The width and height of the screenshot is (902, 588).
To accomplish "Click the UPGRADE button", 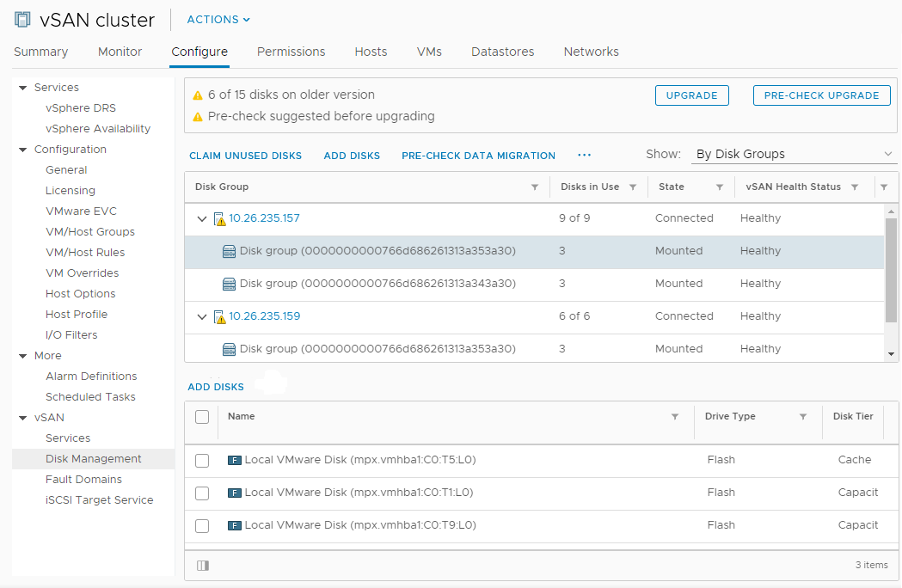I will [692, 95].
